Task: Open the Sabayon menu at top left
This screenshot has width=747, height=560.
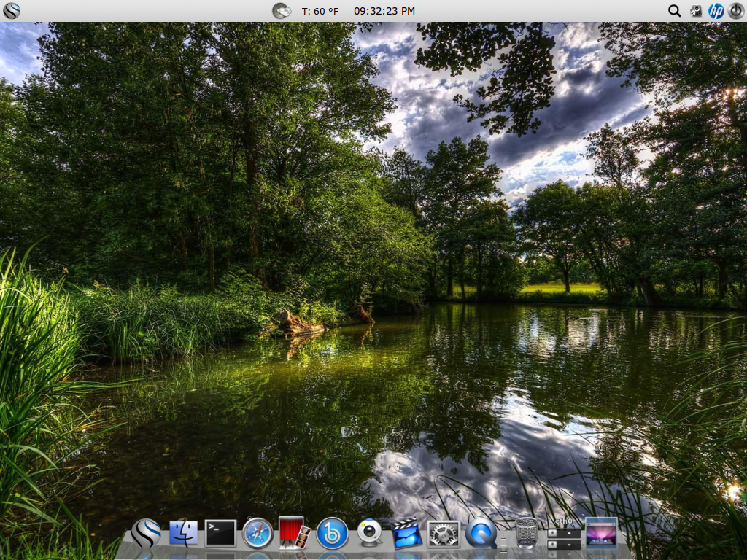Action: tap(10, 10)
